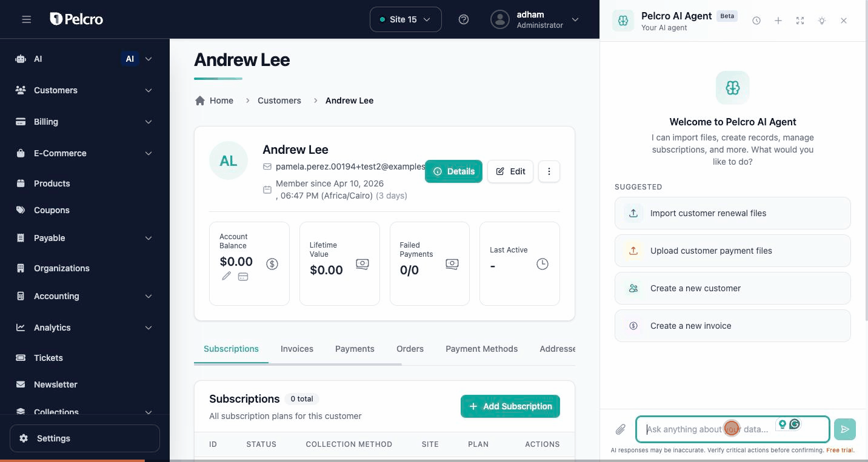Screen dimensions: 868x462
Task: Click the lightbulb icon in AI Agent header
Action: 822,21
